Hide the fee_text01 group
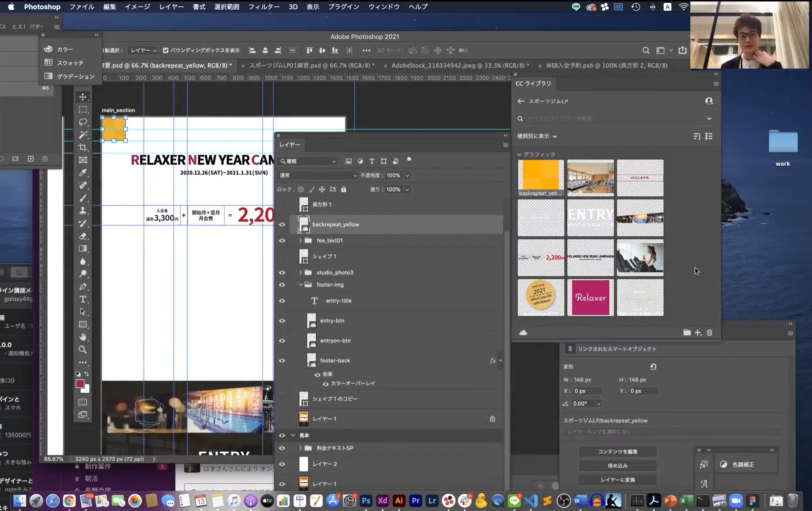Image resolution: width=812 pixels, height=511 pixels. [x=282, y=240]
